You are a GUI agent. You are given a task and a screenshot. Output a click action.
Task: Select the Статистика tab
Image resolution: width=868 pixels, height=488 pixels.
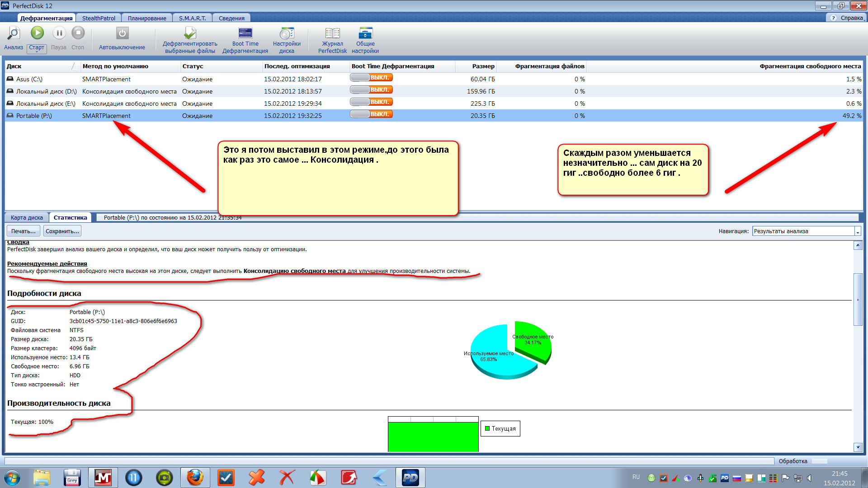click(70, 218)
